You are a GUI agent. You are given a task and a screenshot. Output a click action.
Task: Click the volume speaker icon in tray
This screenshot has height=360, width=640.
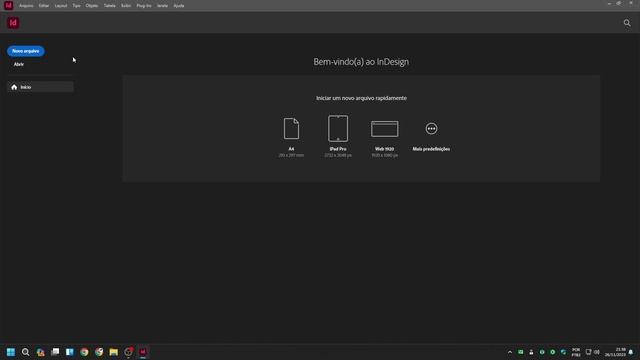pos(597,352)
